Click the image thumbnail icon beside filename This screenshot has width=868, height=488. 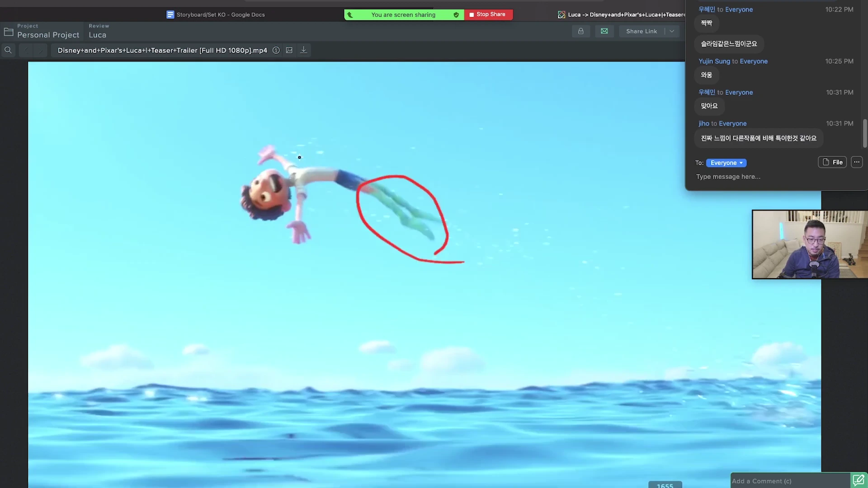pyautogui.click(x=289, y=50)
